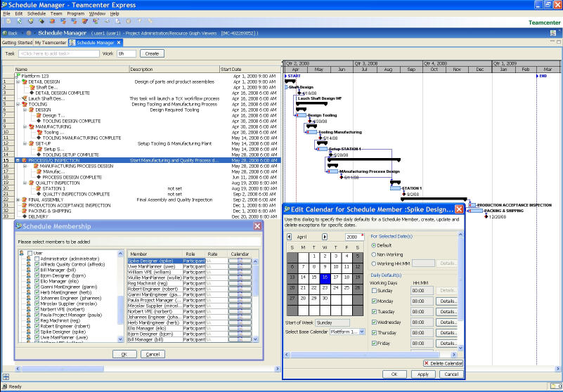
Task: Collapse the PROCESS/Q. INSPECTION node
Action: pyautogui.click(x=18, y=160)
